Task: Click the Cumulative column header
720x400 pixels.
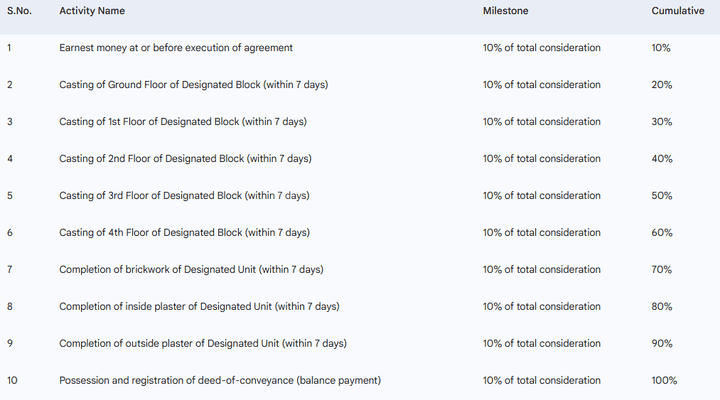Action: [677, 11]
